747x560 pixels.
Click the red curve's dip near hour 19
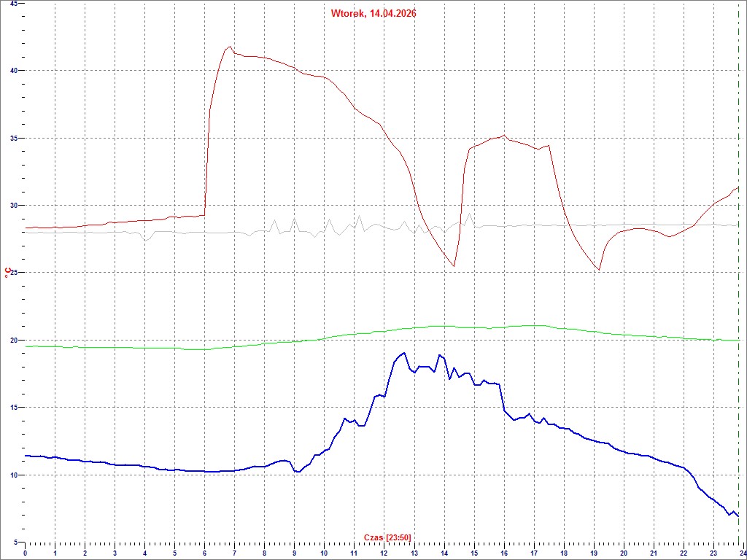tap(599, 270)
